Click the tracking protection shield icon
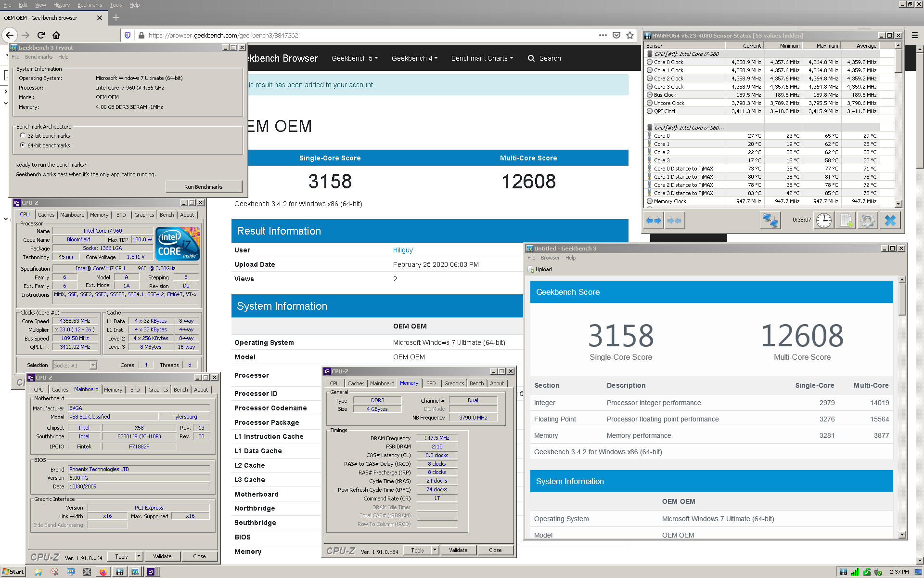The height and width of the screenshot is (578, 924). click(x=128, y=35)
